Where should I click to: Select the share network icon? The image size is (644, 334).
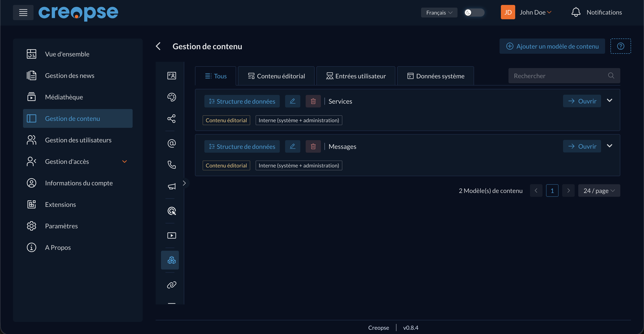(x=172, y=119)
